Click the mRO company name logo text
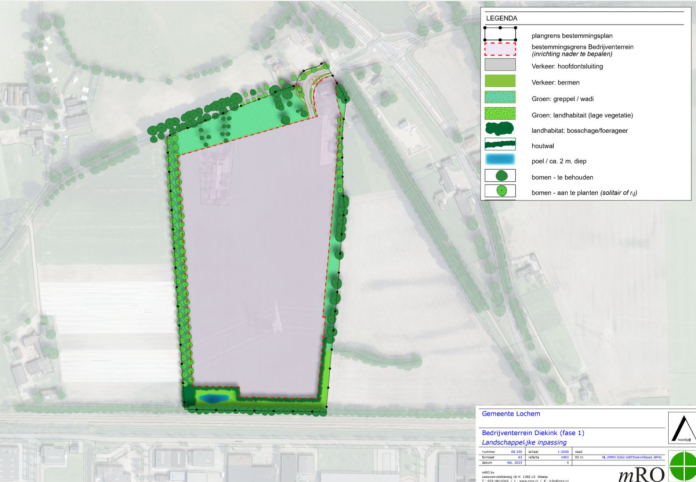696x482 pixels. (642, 475)
